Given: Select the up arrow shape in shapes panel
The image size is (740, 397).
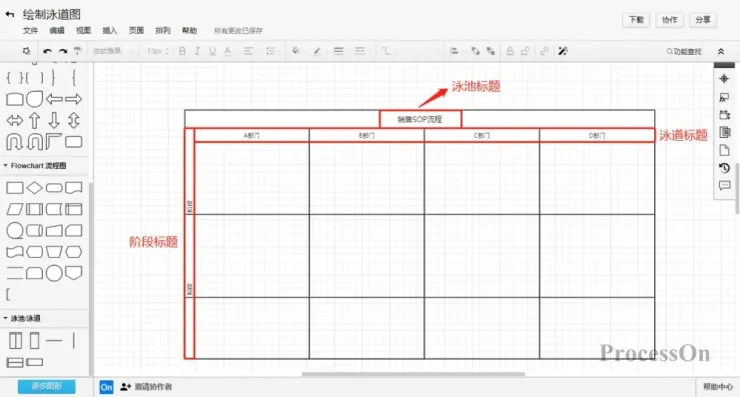Looking at the screenshot, I should [34, 120].
